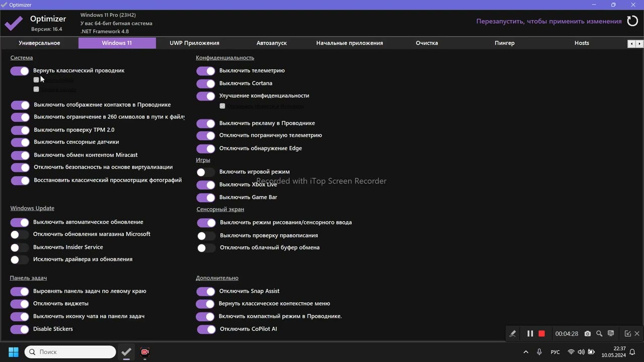644x362 pixels.
Task: Show hidden system tray icons
Action: click(526, 352)
